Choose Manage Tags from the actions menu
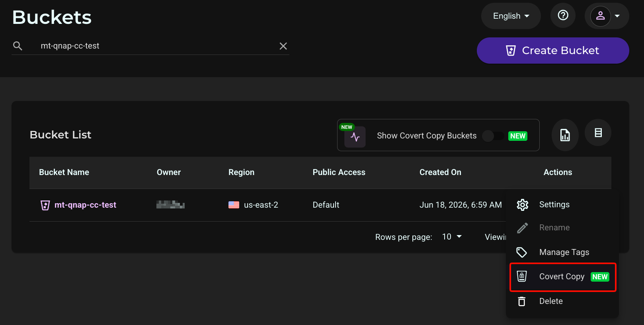 pyautogui.click(x=562, y=252)
